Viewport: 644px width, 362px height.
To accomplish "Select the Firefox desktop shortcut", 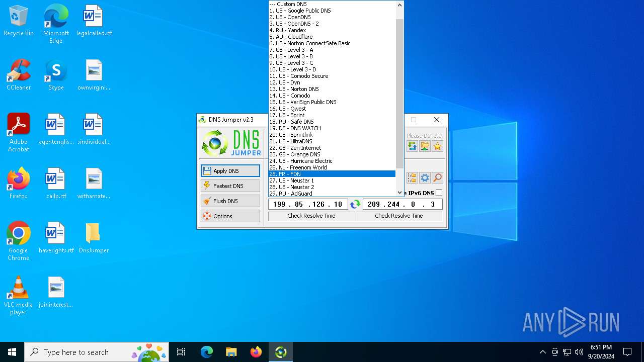I will [x=19, y=184].
